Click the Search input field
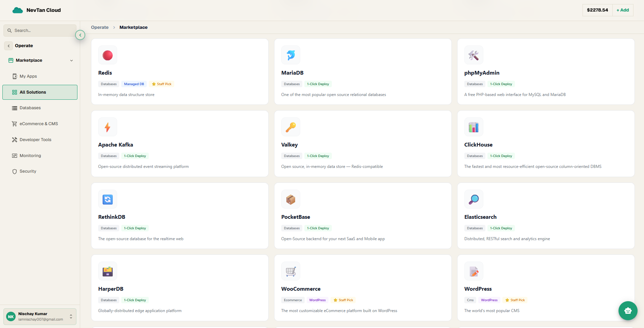Screen dimensions: 644x328 coord(40,31)
